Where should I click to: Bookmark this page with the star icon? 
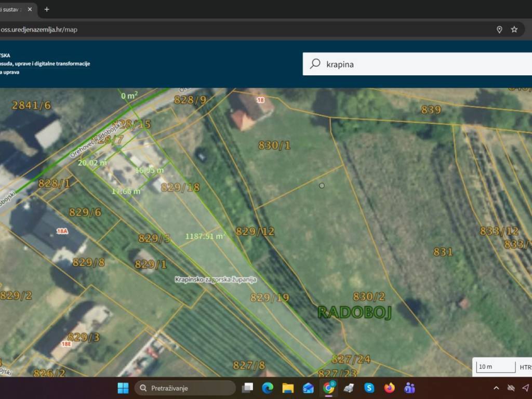click(514, 30)
